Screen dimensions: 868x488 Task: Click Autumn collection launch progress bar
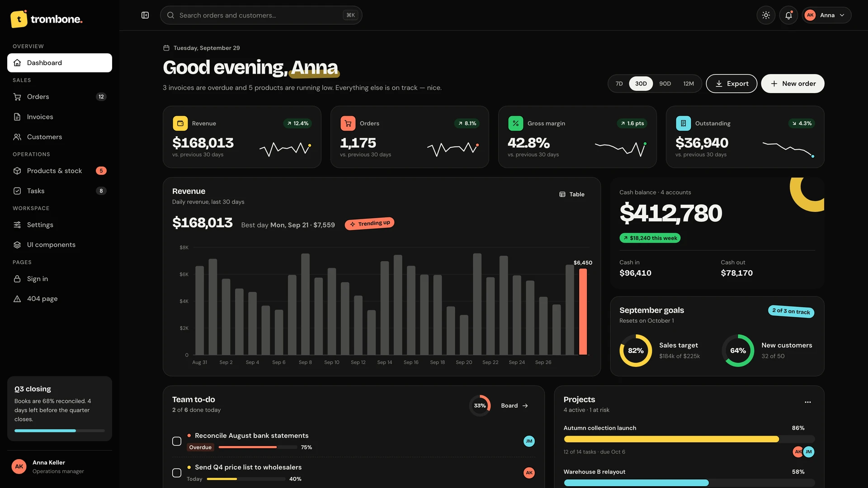coord(689,439)
